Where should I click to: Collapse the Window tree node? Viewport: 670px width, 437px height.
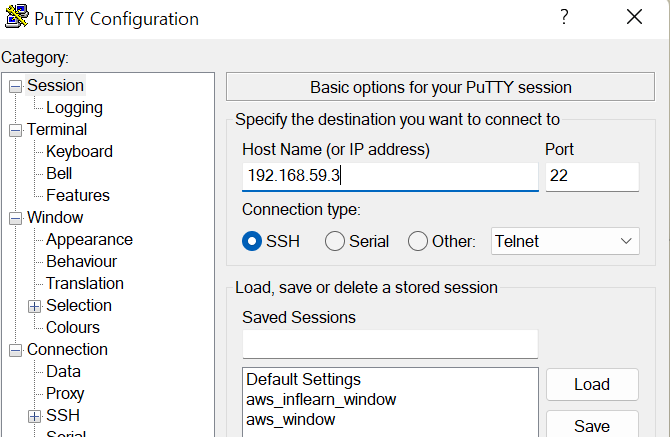click(x=15, y=218)
